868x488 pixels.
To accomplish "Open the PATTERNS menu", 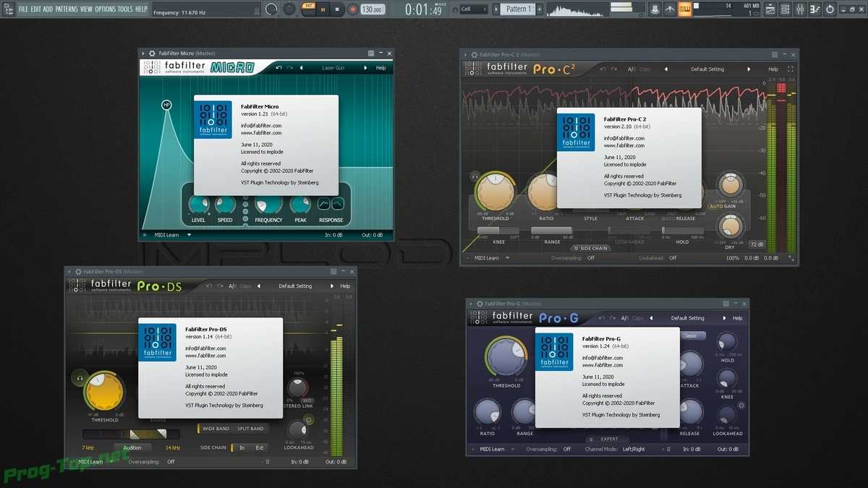I will pyautogui.click(x=67, y=9).
